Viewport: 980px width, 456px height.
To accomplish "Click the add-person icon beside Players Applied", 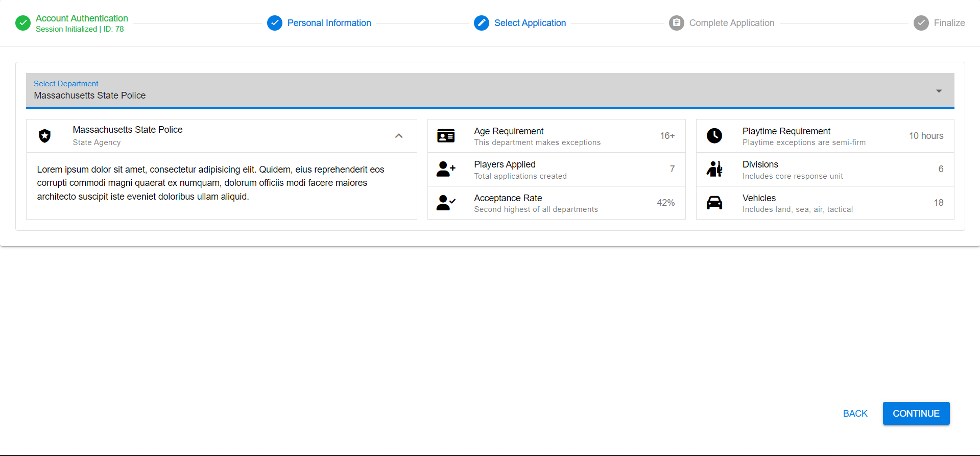I will point(446,169).
